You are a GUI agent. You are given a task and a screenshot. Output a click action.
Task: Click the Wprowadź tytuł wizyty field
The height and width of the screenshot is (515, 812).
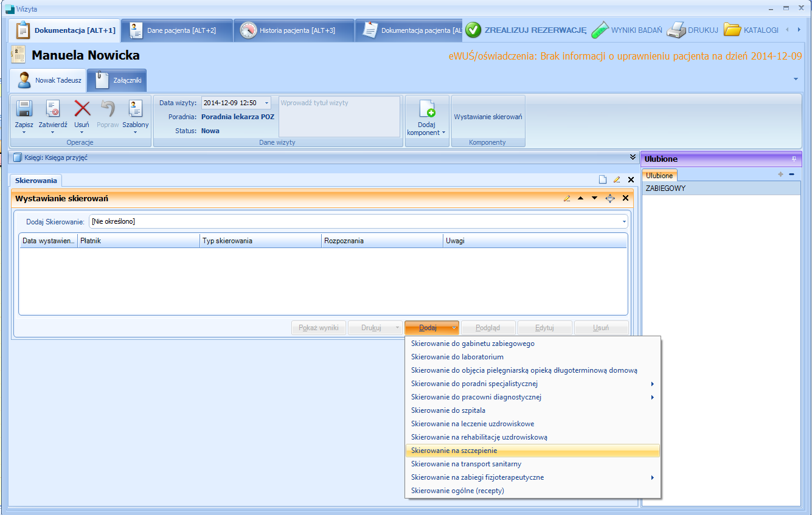pos(339,116)
